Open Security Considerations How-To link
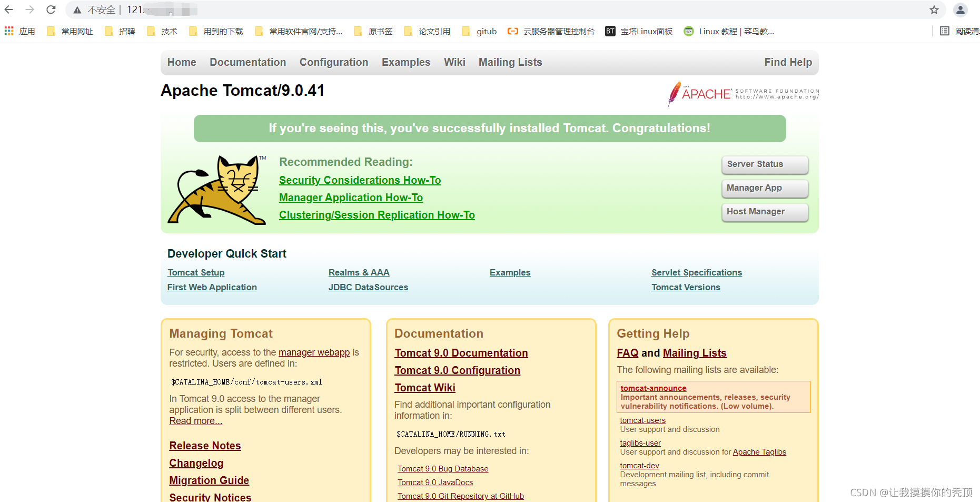This screenshot has width=980, height=502. [360, 180]
